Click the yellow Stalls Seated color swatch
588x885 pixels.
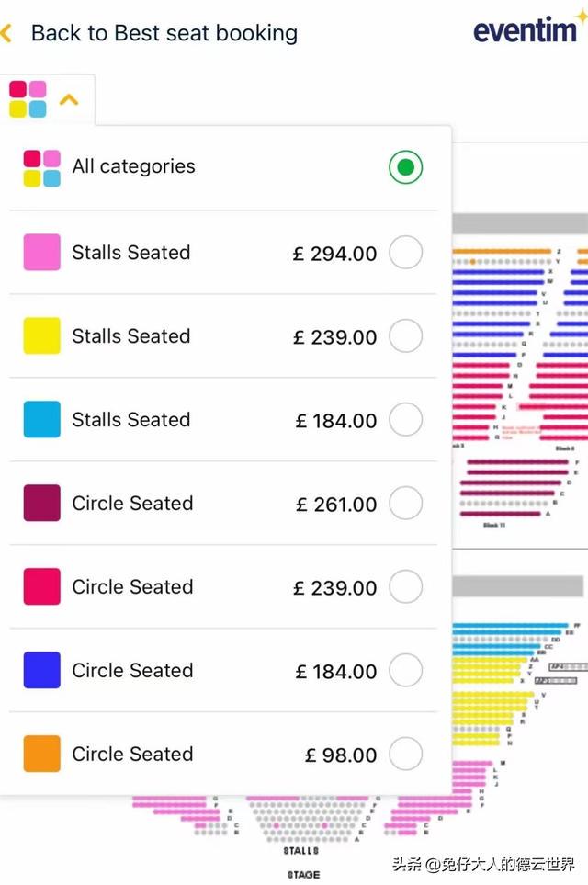(42, 336)
